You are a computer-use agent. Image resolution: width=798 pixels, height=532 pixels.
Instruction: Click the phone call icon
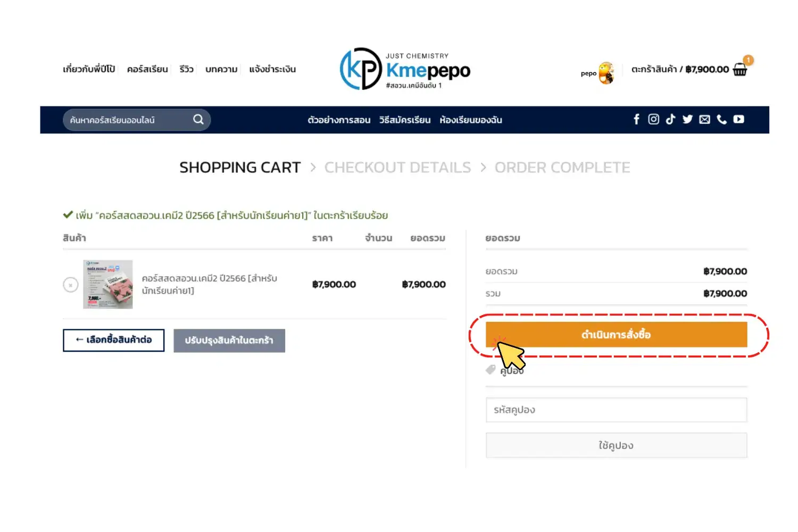tap(721, 119)
